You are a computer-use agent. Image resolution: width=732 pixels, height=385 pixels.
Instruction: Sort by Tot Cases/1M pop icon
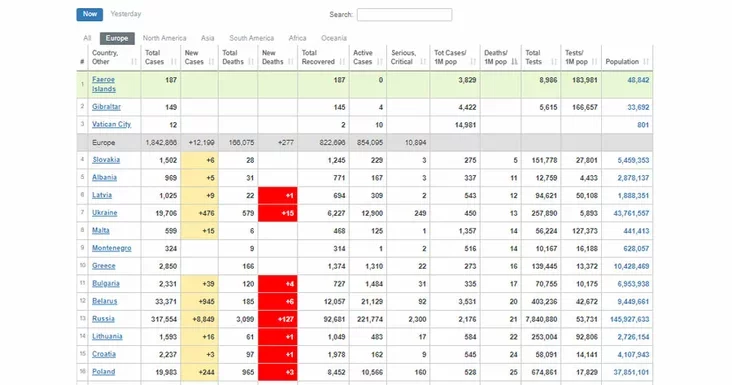473,62
